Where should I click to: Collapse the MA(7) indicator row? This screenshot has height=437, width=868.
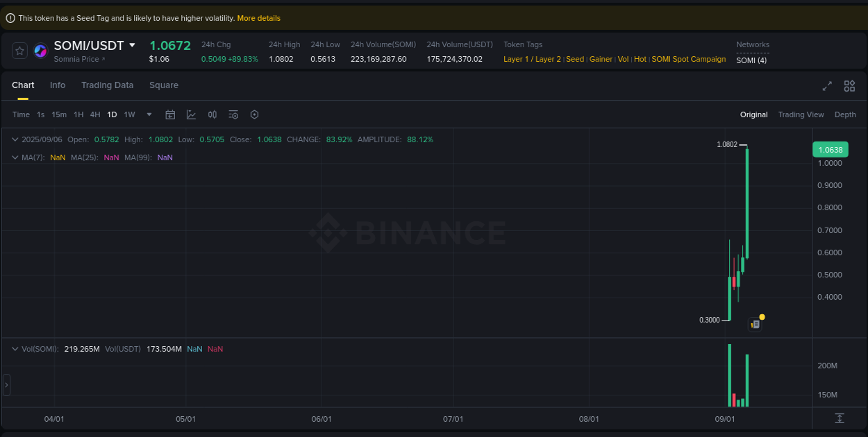coord(15,157)
